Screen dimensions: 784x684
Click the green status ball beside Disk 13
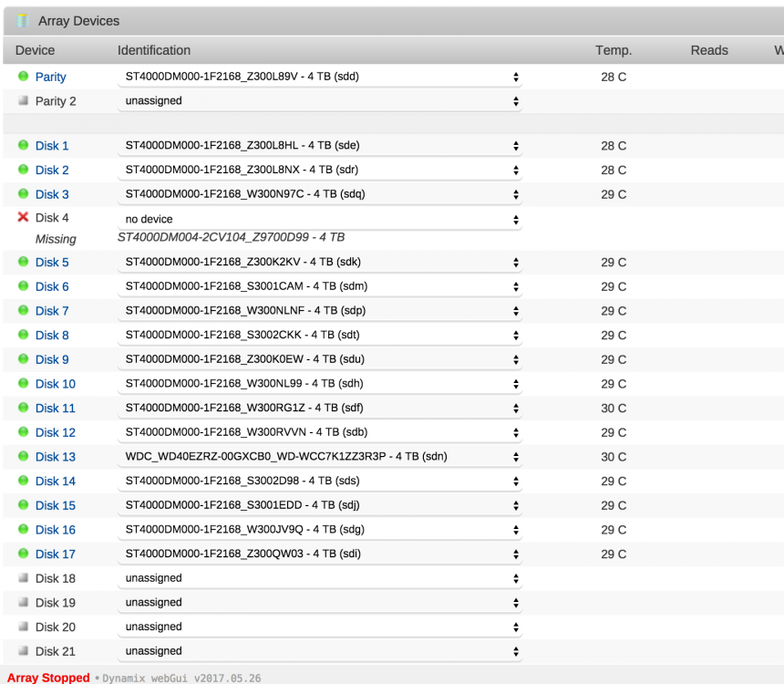[23, 456]
